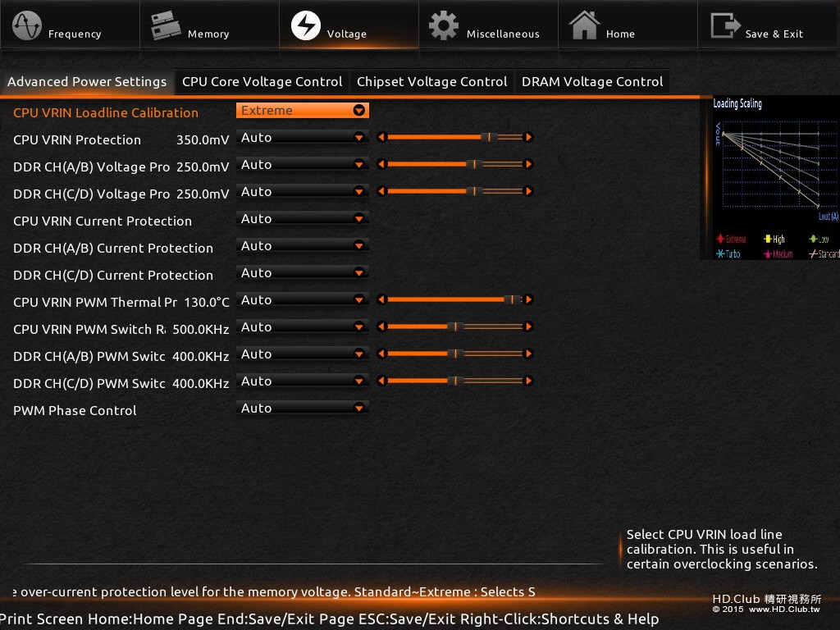The image size is (840, 630).
Task: Increase DDR CH(C/D) Voltage Protection right arrow
Action: [x=528, y=191]
